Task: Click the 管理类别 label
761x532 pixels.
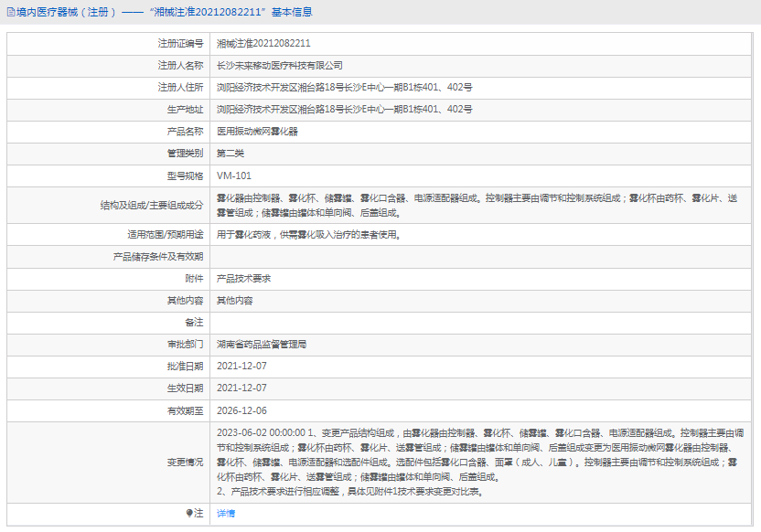Action: (x=186, y=154)
